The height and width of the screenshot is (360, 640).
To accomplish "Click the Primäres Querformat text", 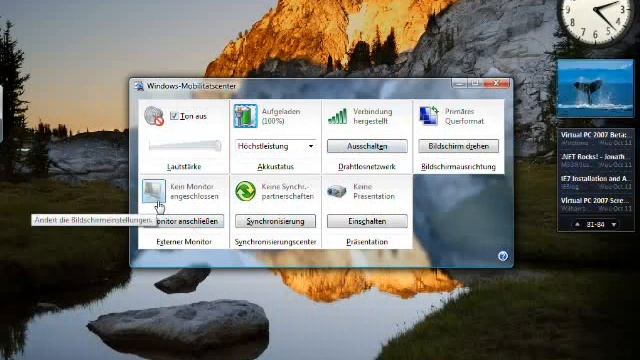I will 464,116.
